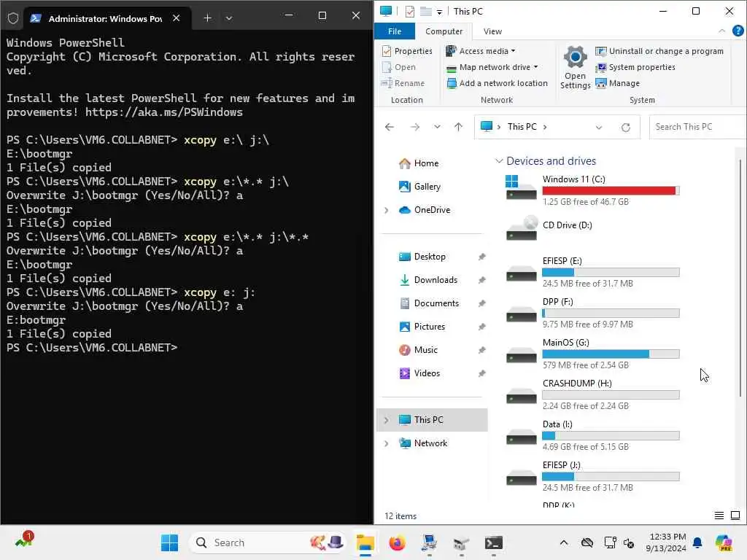Click the taskbar Search box

click(x=268, y=542)
